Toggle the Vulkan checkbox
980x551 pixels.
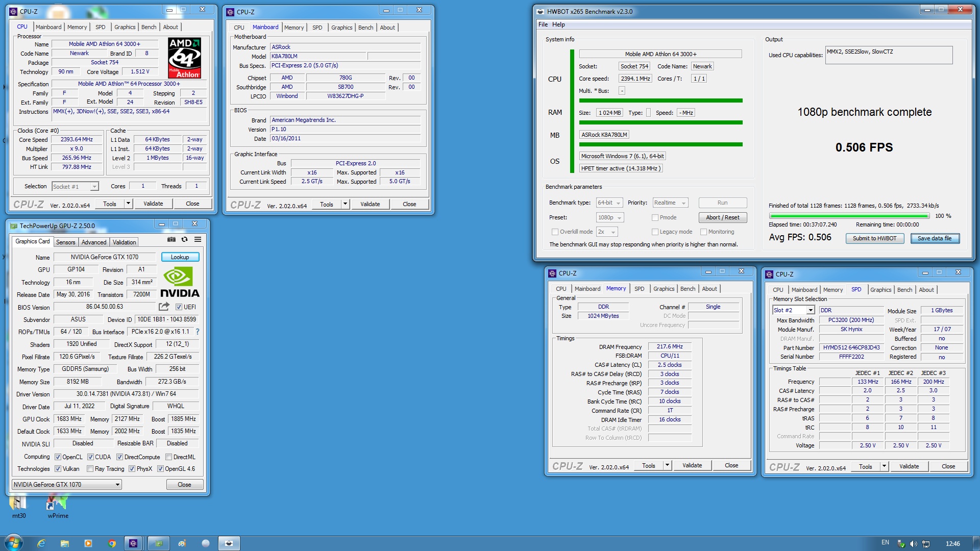pos(58,469)
